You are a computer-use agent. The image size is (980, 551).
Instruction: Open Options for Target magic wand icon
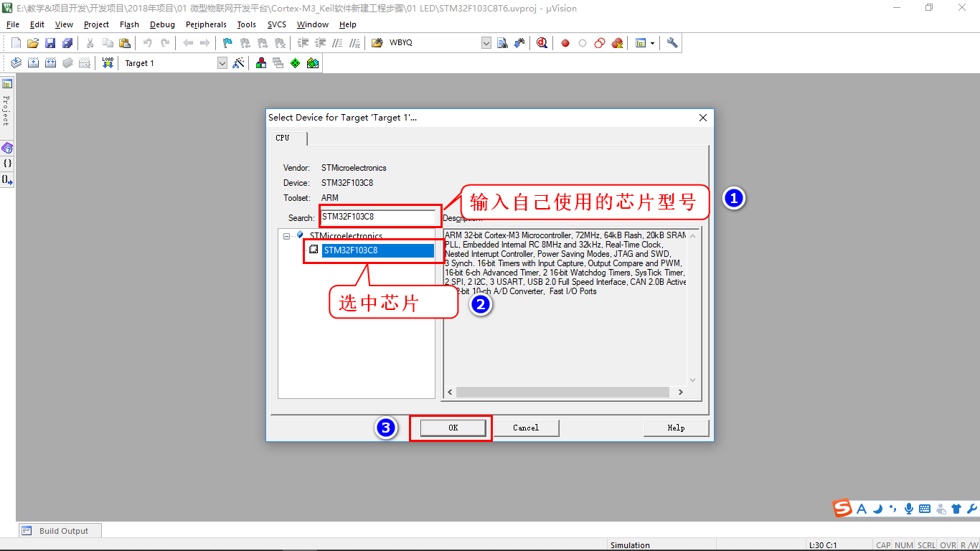point(239,63)
